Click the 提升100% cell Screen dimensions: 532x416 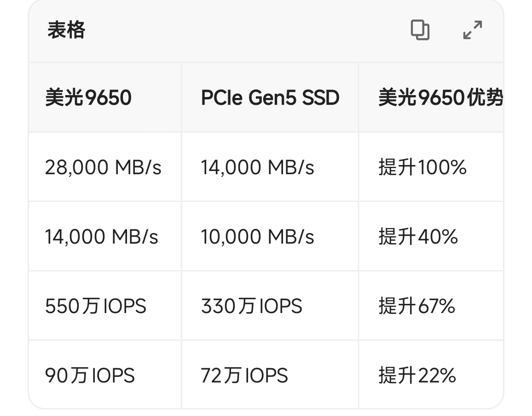[422, 167]
